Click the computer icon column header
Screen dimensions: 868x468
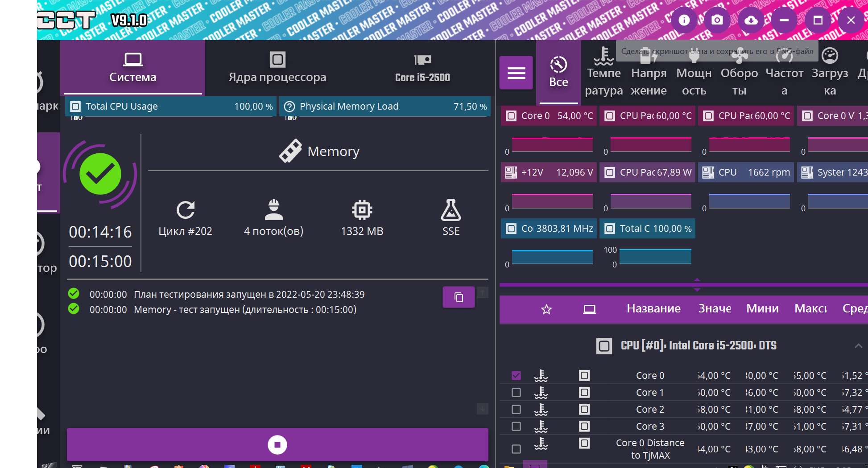590,309
